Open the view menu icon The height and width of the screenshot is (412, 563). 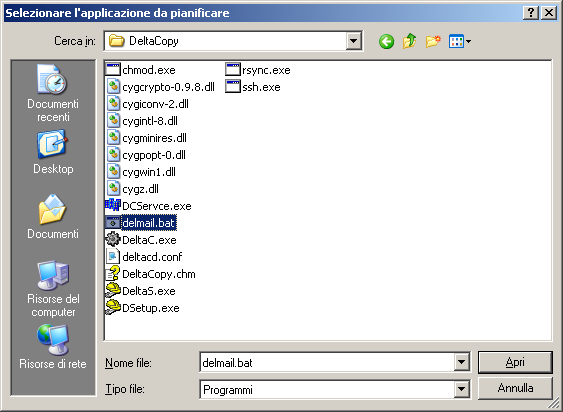coord(460,41)
